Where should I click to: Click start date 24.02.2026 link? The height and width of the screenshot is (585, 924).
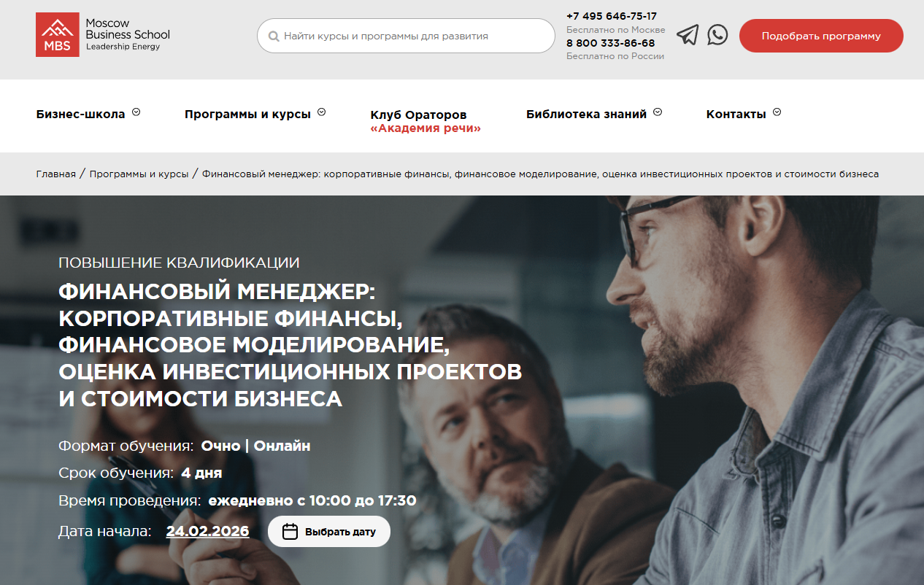point(207,531)
